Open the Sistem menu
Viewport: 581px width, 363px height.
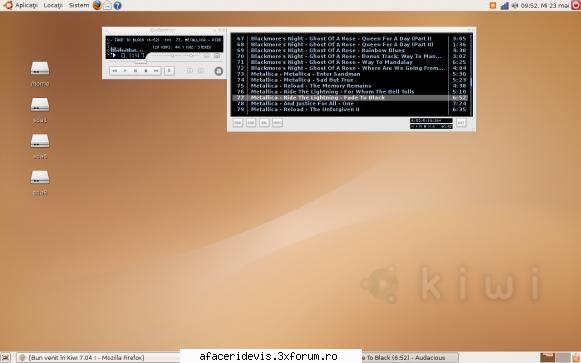pos(79,6)
